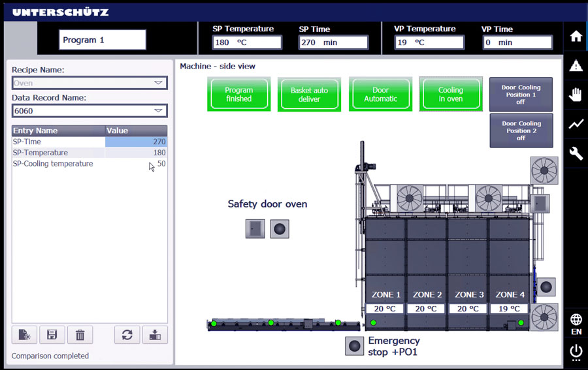Image resolution: width=588 pixels, height=370 pixels.
Task: Click the right-side door icon near top fan
Action: pyautogui.click(x=540, y=204)
